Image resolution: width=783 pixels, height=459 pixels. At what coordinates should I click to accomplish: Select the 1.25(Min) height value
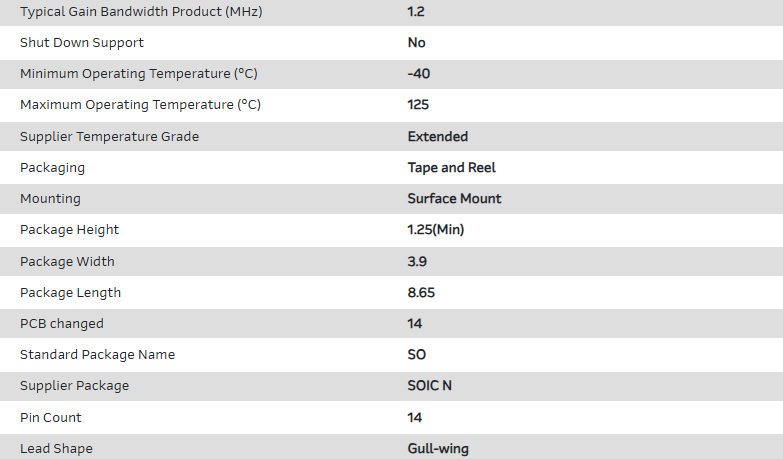(436, 229)
